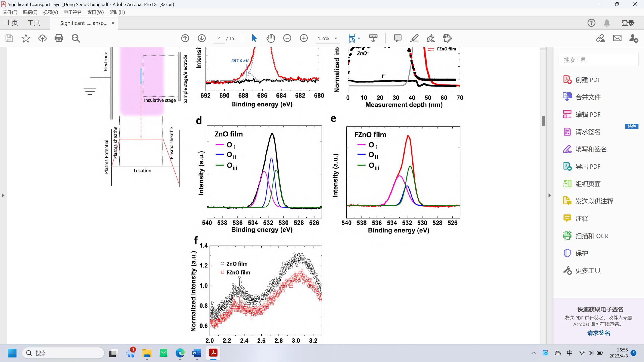Switch to the 主页 tab
This screenshot has width=644, height=362.
12,23
